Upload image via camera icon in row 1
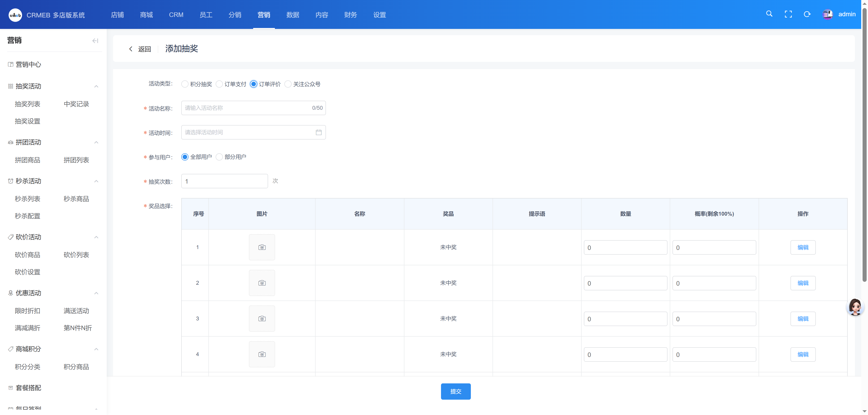 (262, 247)
